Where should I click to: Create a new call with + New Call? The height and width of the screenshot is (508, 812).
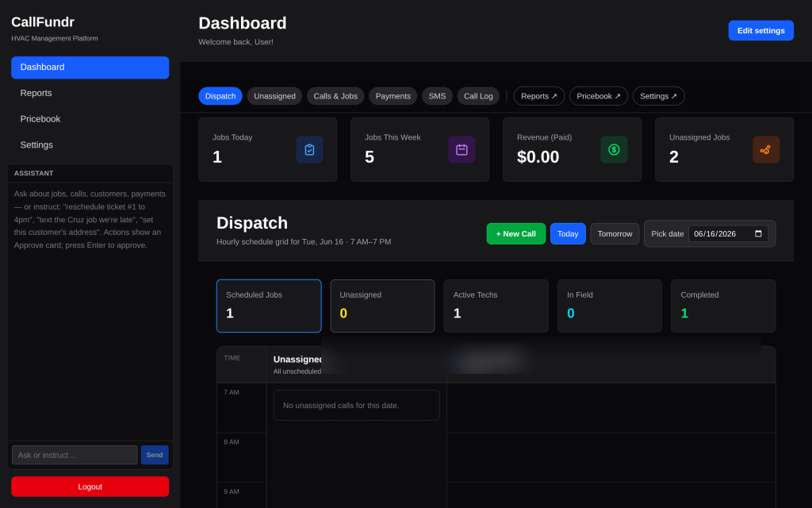coord(515,234)
